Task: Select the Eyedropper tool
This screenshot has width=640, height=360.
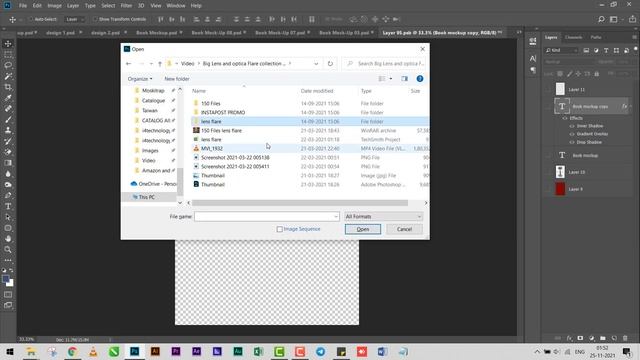Action: 8,98
